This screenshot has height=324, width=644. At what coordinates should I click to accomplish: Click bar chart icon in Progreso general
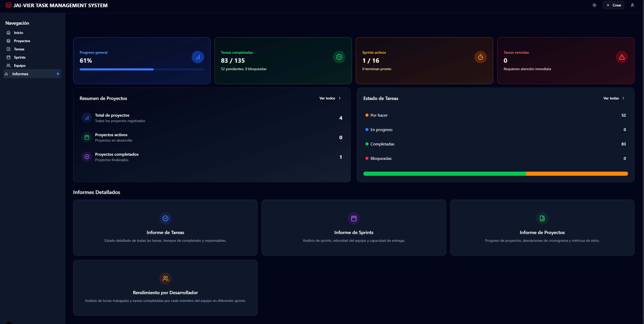(198, 57)
